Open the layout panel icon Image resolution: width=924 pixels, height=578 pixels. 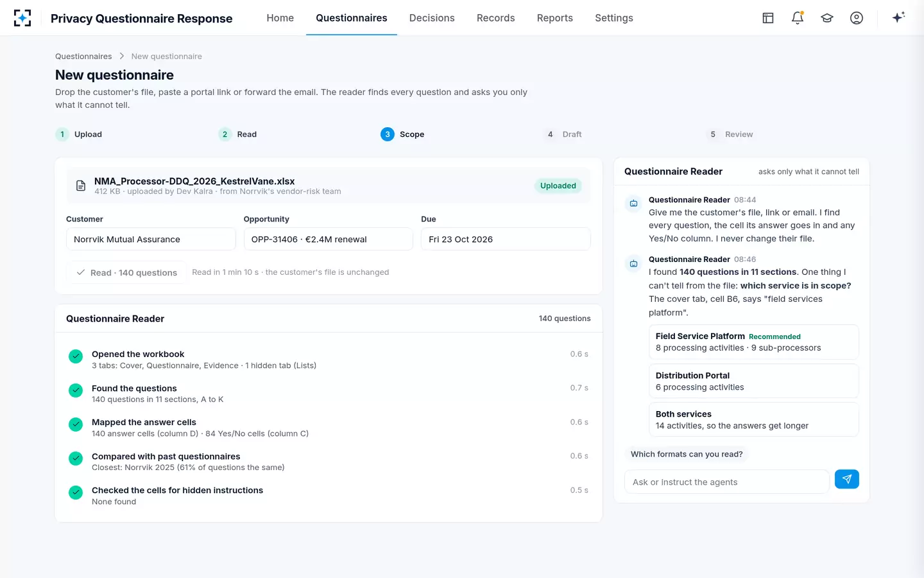[x=768, y=18]
